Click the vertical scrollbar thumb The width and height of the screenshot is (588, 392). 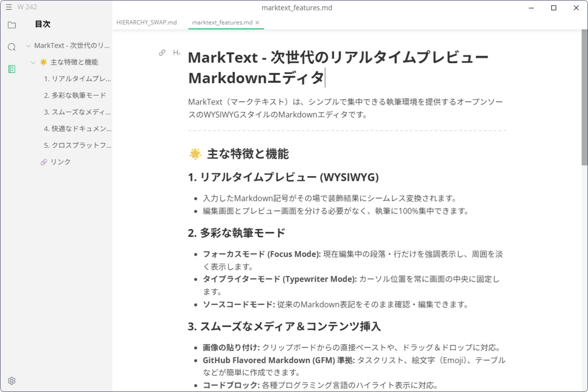[585, 98]
